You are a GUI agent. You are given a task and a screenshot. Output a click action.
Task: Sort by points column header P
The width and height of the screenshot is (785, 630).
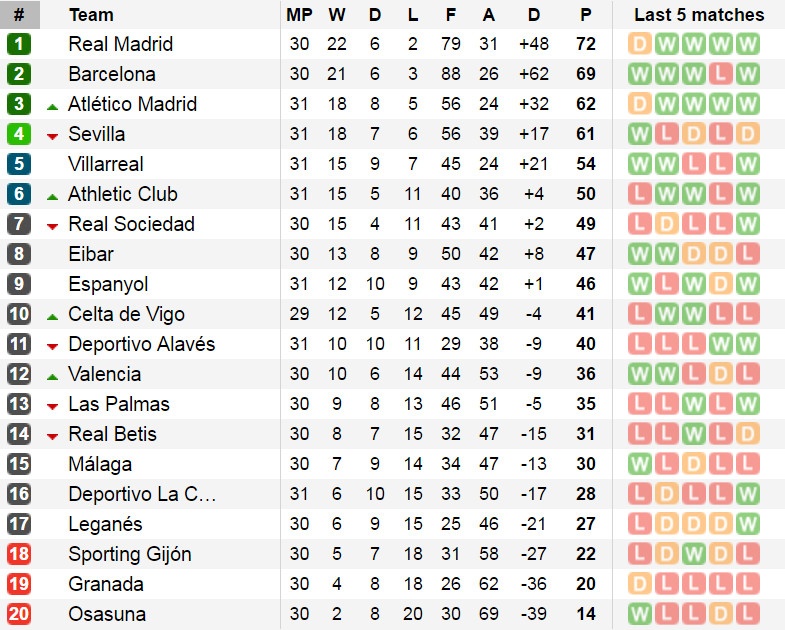(585, 15)
